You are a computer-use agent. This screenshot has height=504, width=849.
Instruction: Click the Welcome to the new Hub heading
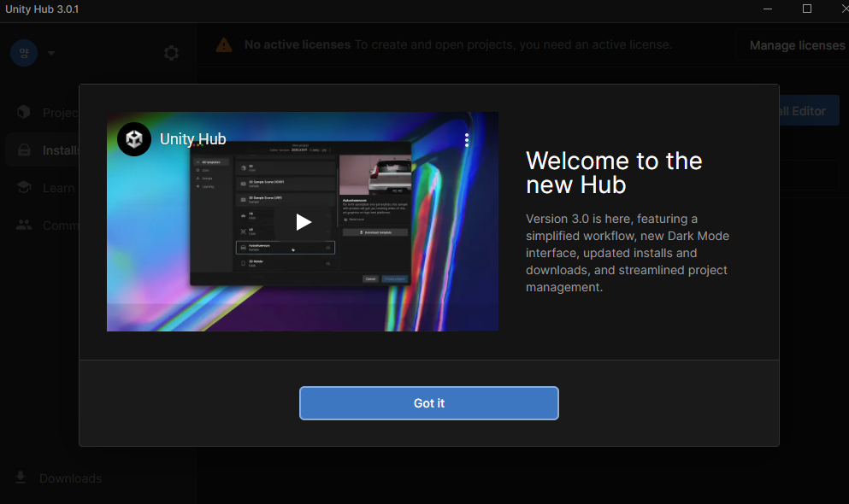(x=614, y=173)
